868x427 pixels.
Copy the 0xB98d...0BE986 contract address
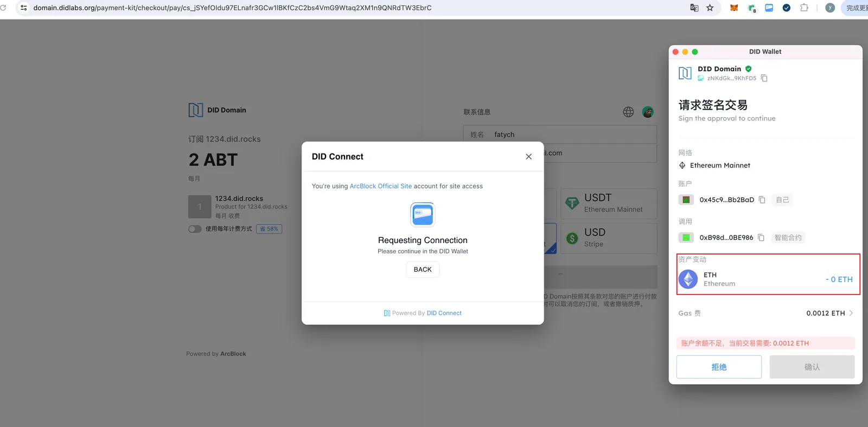pyautogui.click(x=761, y=238)
